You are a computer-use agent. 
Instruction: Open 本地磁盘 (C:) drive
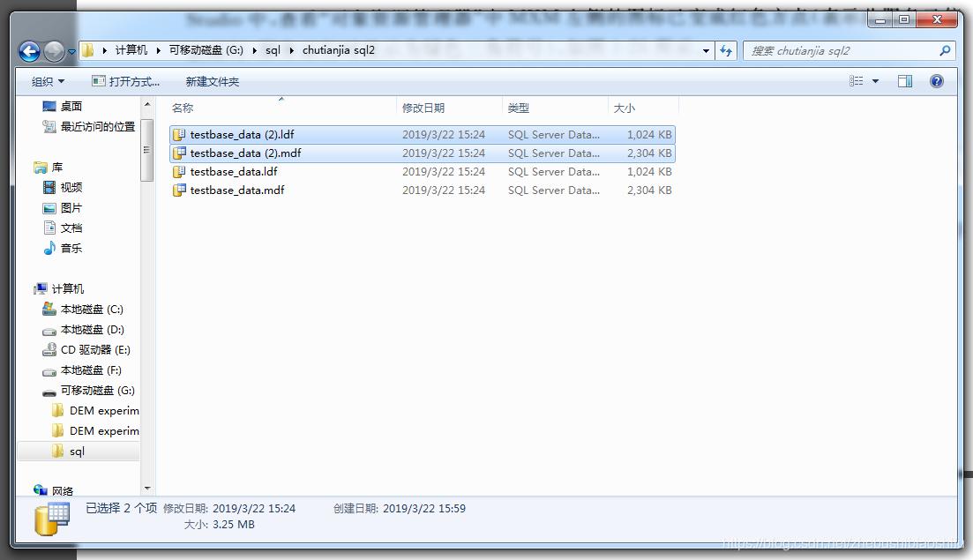92,310
